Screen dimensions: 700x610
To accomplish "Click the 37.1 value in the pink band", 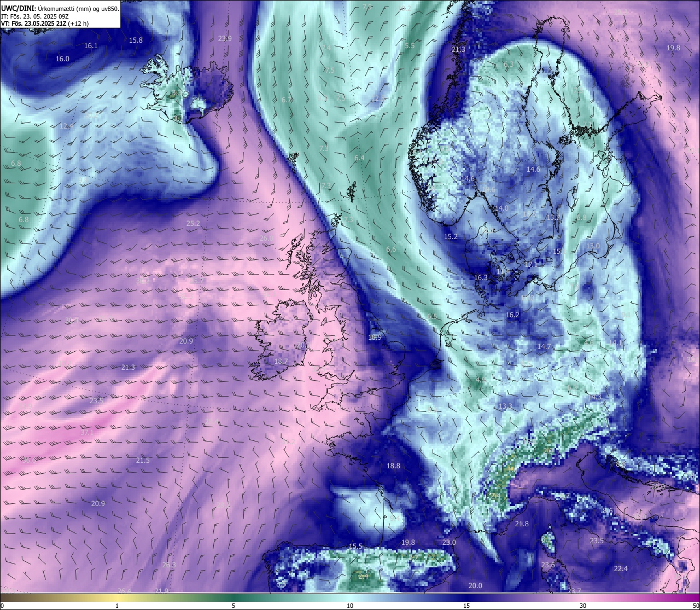I will point(87,432).
